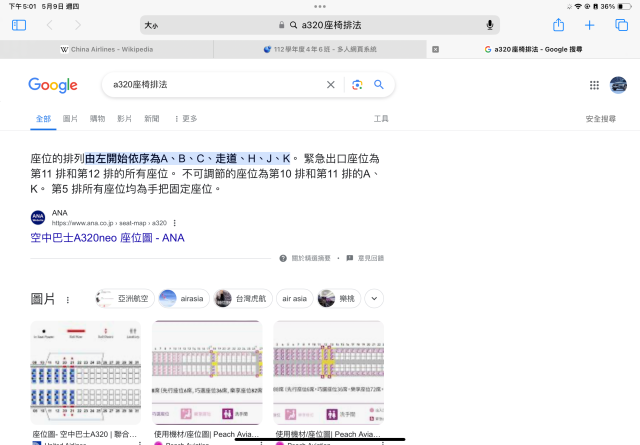
Task: Go forward to next page
Action: 78,25
